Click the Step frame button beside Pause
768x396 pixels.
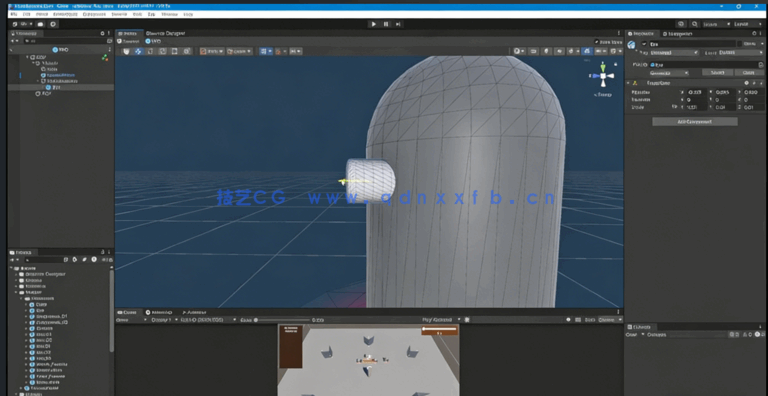pyautogui.click(x=398, y=24)
